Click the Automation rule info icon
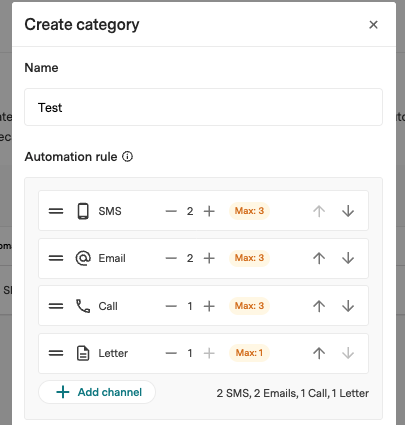This screenshot has height=425, width=405. click(x=127, y=156)
